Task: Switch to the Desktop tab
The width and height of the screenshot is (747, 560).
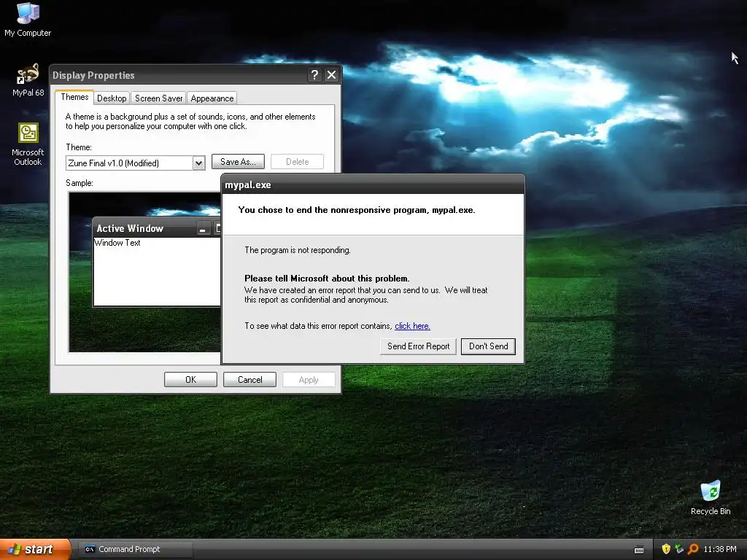Action: tap(112, 98)
